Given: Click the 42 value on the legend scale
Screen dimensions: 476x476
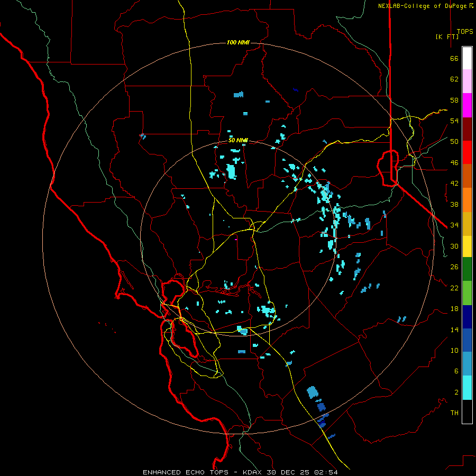Looking at the screenshot, I should pyautogui.click(x=454, y=184).
